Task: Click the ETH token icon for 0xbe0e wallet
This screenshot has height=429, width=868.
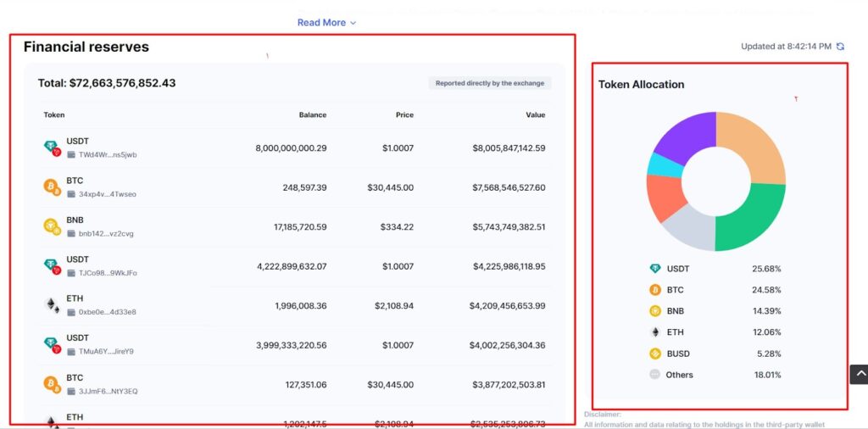Action: point(52,305)
